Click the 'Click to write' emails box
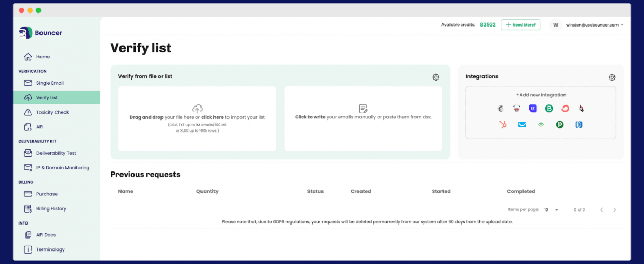Viewport: 644px width, 264px height. 363,119
